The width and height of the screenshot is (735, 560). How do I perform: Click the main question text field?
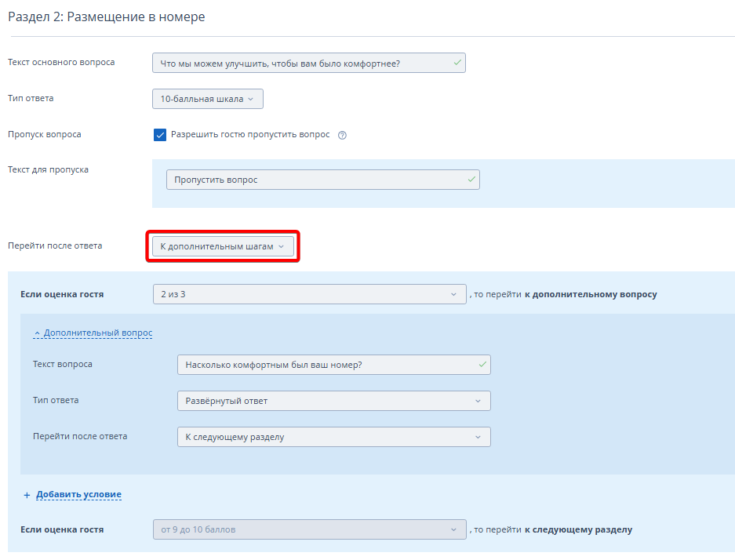click(x=302, y=63)
